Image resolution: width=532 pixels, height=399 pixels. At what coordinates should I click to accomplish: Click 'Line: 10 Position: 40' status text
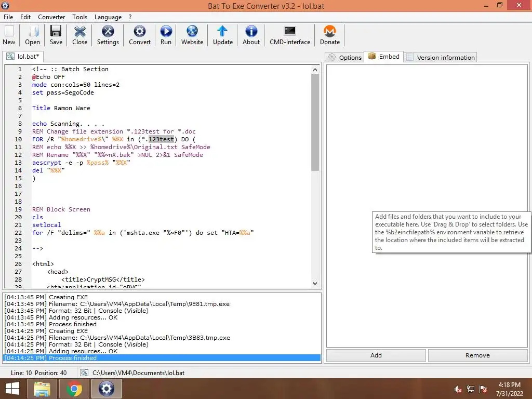pyautogui.click(x=38, y=373)
